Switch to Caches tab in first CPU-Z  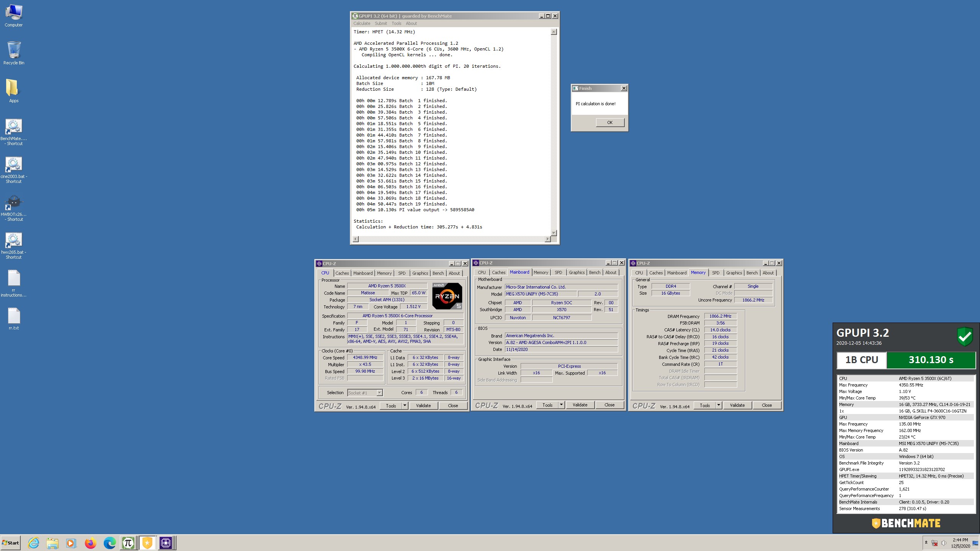[342, 273]
